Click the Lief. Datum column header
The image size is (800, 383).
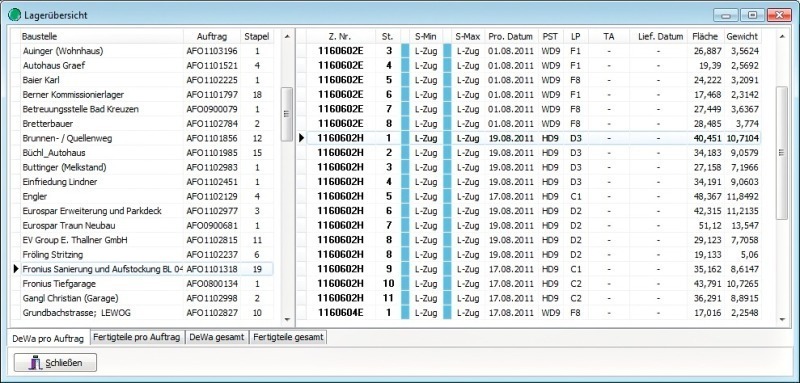[x=660, y=36]
